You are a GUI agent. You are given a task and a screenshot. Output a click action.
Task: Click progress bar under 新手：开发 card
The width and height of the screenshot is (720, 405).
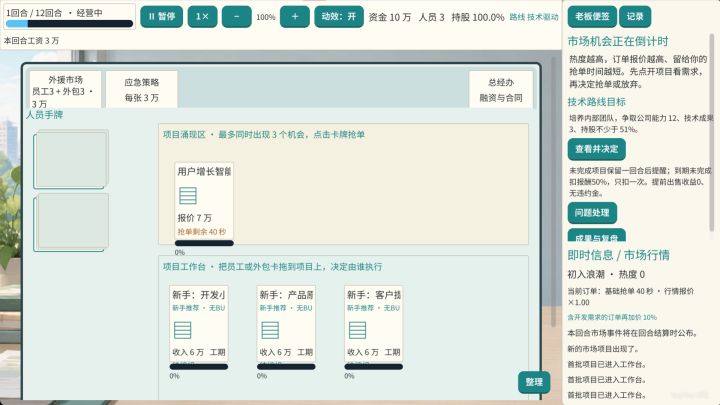[199, 366]
